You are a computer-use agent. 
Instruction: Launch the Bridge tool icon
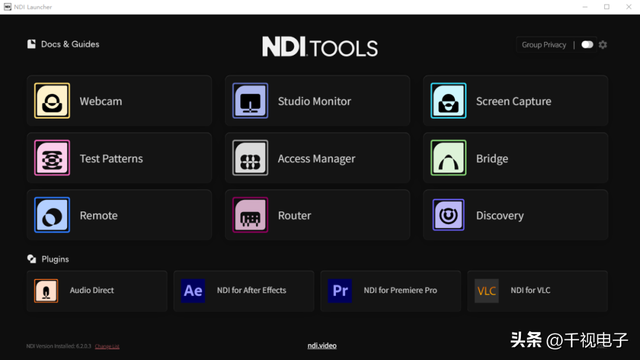tap(448, 158)
